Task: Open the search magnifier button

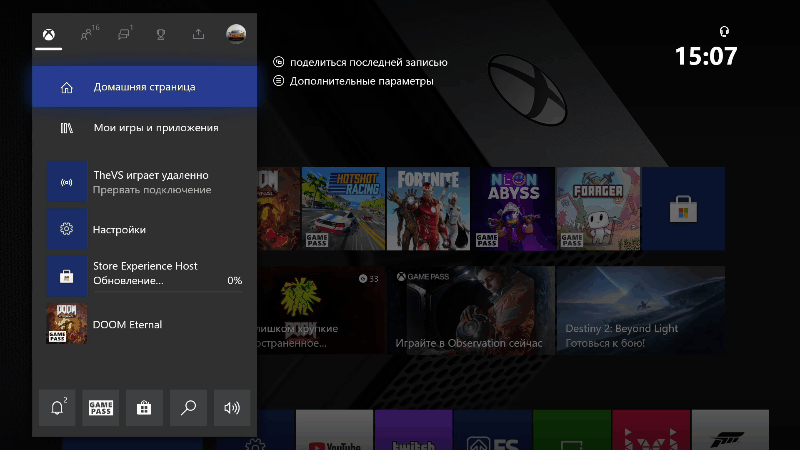Action: click(x=188, y=408)
